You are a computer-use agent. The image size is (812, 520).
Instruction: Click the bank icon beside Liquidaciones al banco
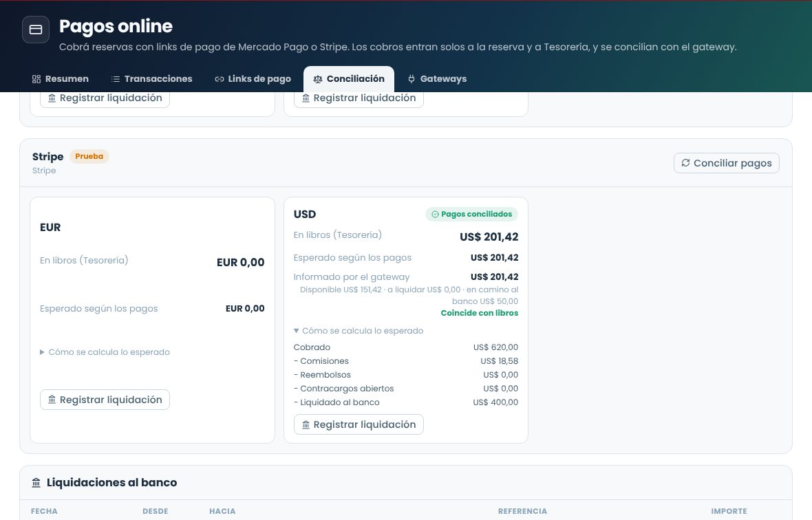(x=36, y=483)
